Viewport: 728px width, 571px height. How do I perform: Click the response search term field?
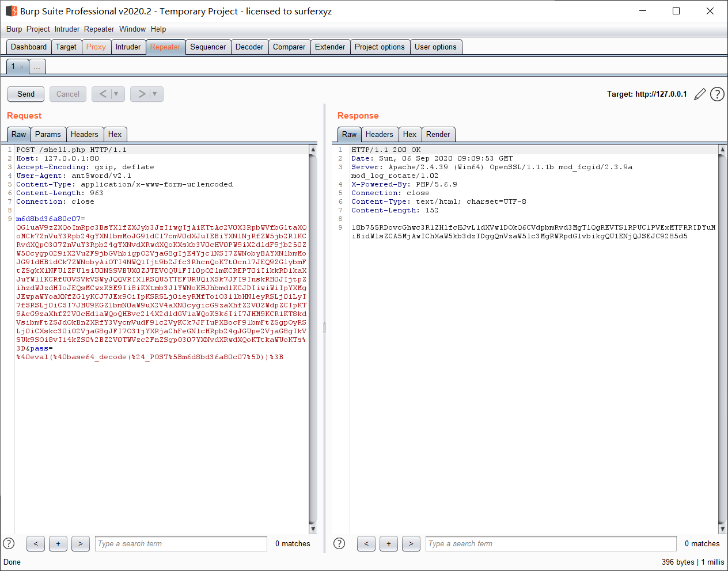tap(551, 543)
